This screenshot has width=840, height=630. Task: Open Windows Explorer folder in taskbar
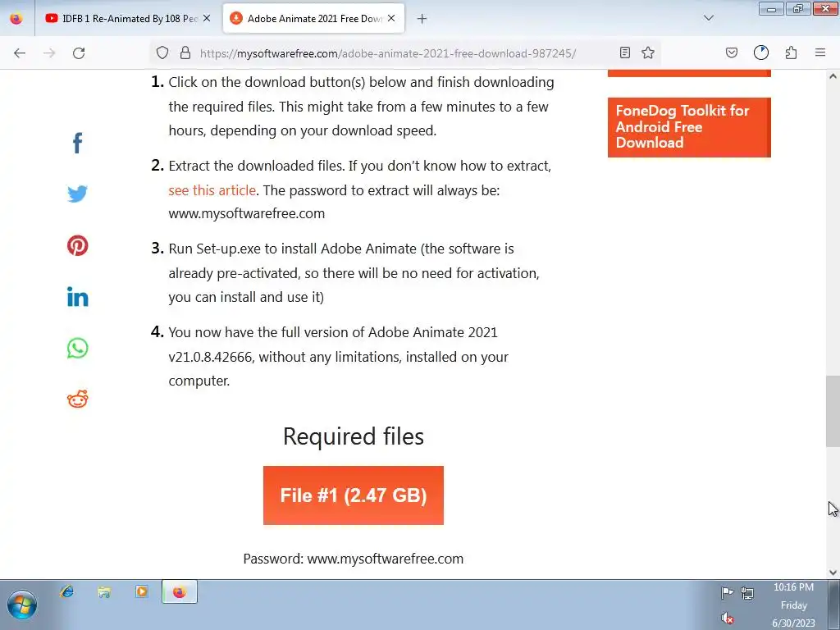point(104,592)
